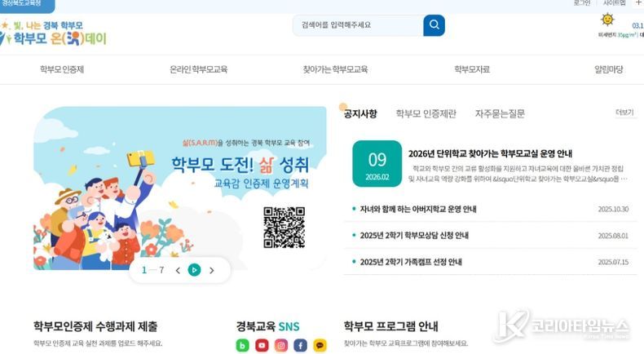Switch to the 자주묻는질문 tab

coord(500,113)
